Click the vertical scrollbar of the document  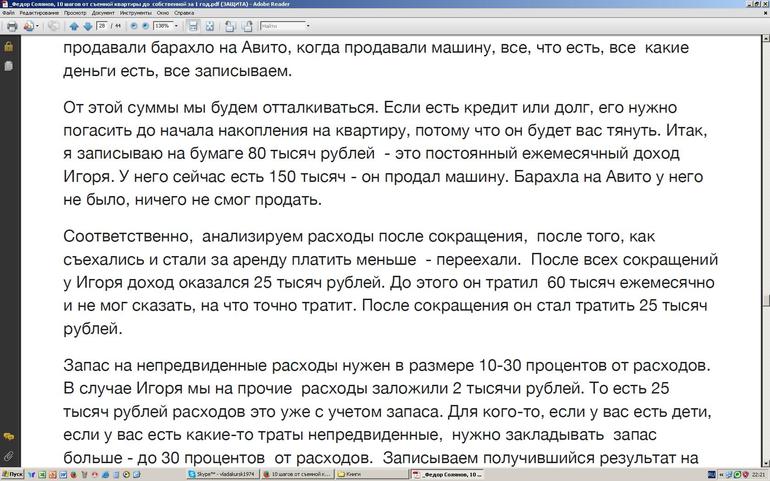coord(763,250)
